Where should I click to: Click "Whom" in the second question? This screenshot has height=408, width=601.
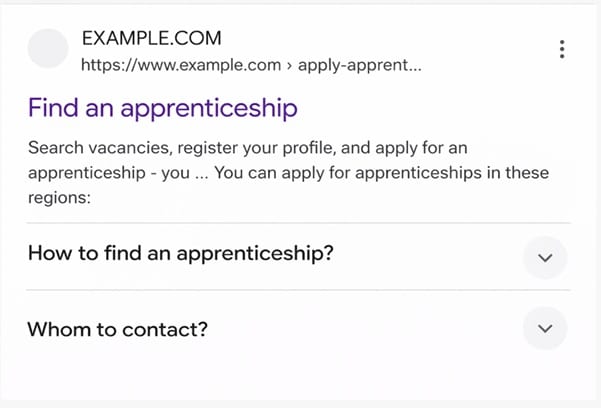click(x=55, y=328)
